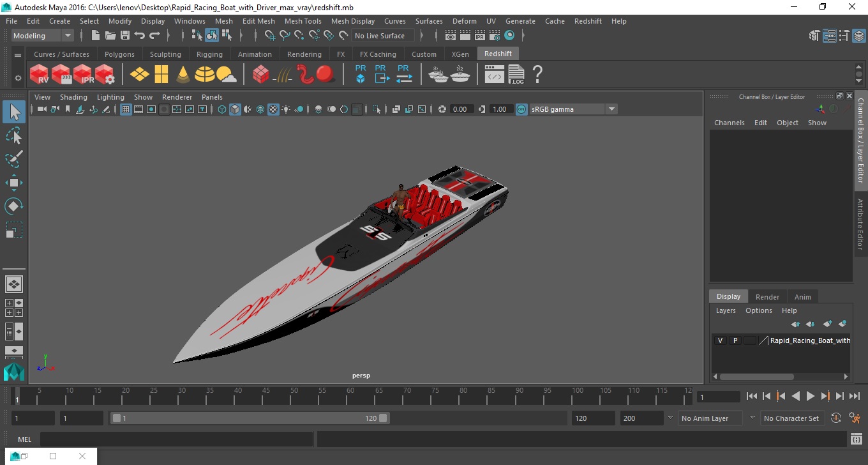This screenshot has width=868, height=465.
Task: Toggle the viewport grid display
Action: (x=126, y=109)
